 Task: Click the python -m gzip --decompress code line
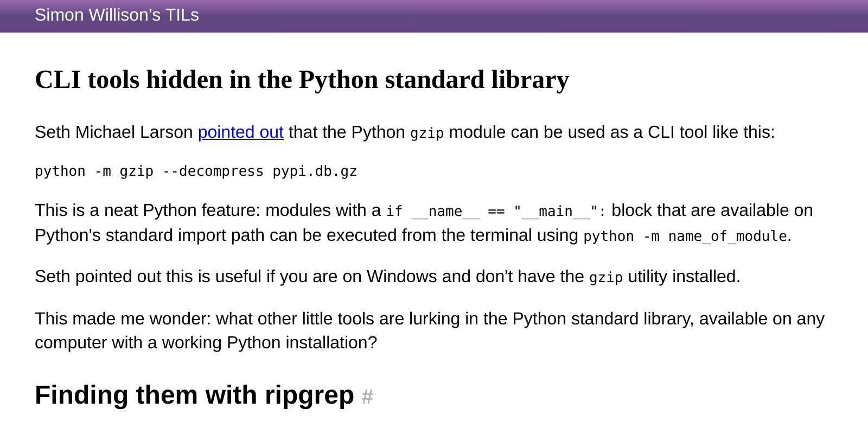click(x=196, y=171)
